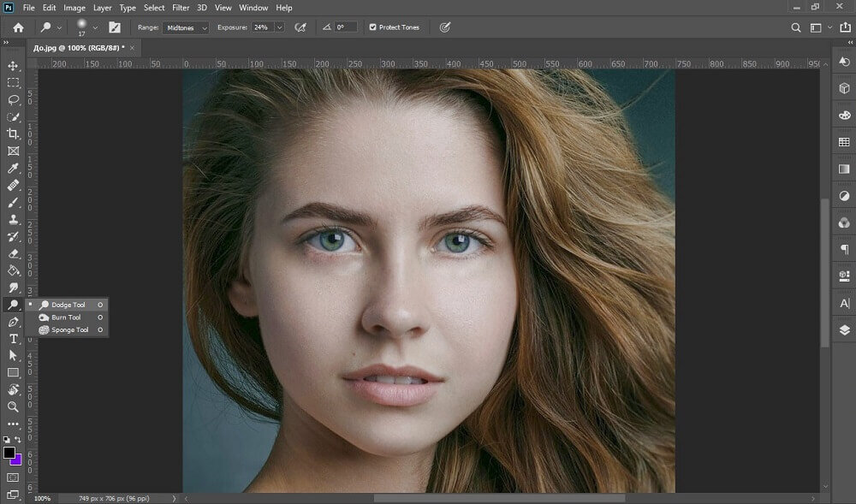Select the Move tool
This screenshot has width=856, height=504.
pyautogui.click(x=13, y=66)
